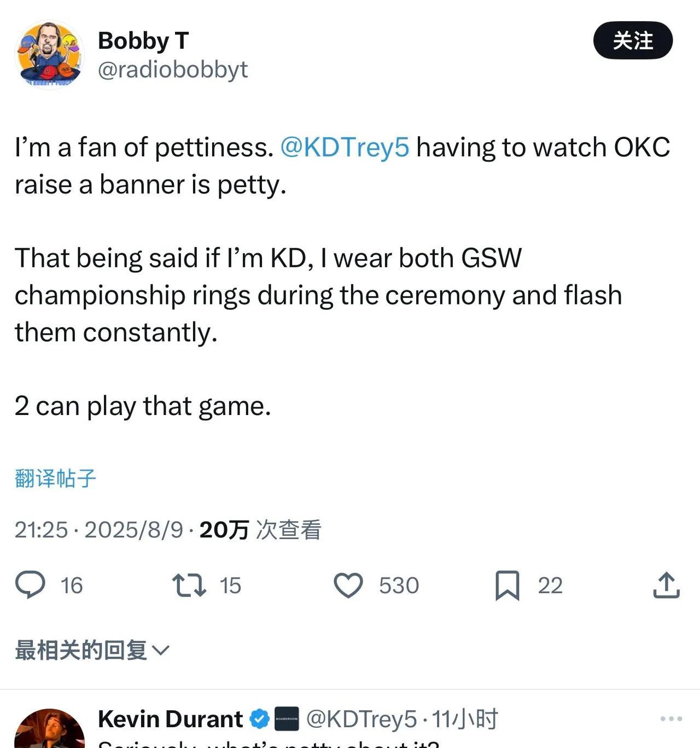Click the Kevin Durant name in reply
Viewport: 700px width, 748px height.
click(170, 719)
